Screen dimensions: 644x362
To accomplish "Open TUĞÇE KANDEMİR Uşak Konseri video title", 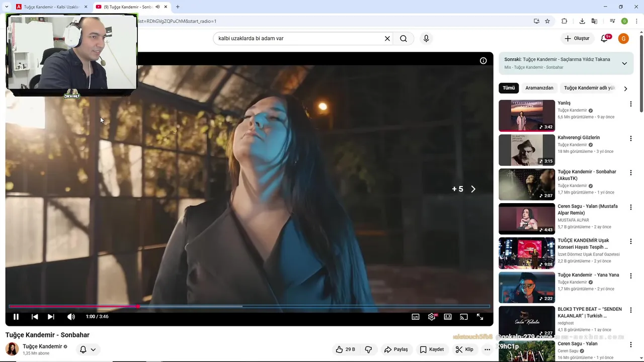I will coord(583,244).
